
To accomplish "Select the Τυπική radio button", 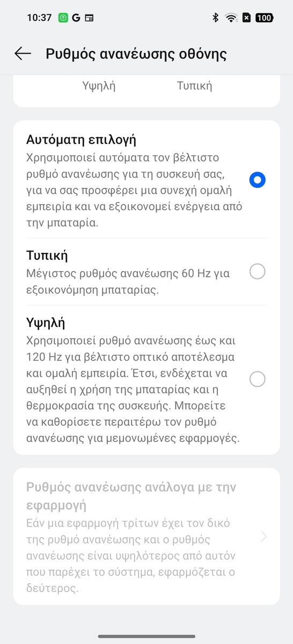I will [x=258, y=272].
